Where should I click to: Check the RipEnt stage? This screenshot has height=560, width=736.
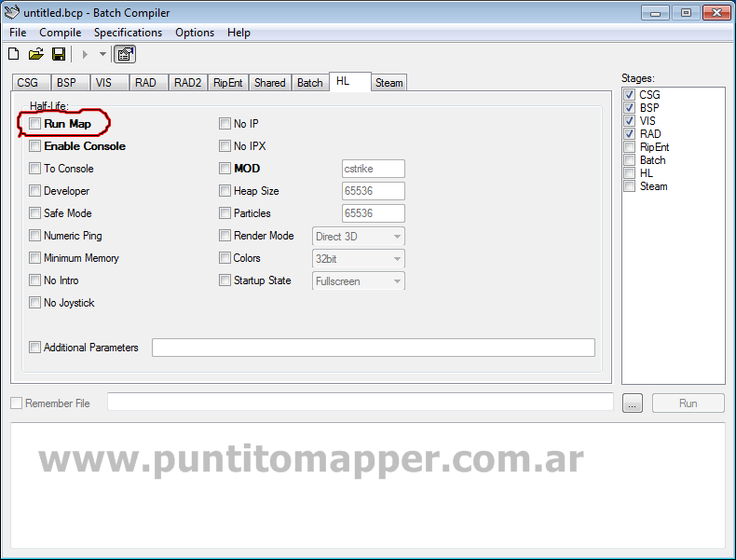(x=630, y=147)
